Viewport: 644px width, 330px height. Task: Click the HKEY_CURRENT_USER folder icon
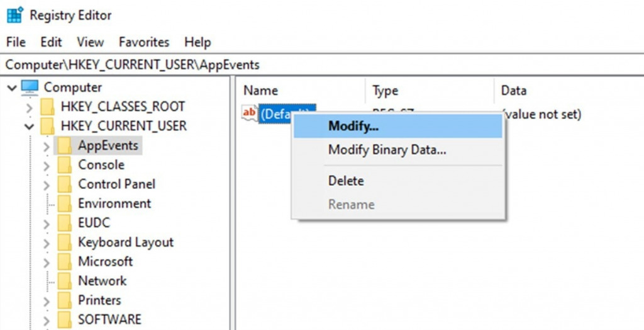click(x=47, y=126)
